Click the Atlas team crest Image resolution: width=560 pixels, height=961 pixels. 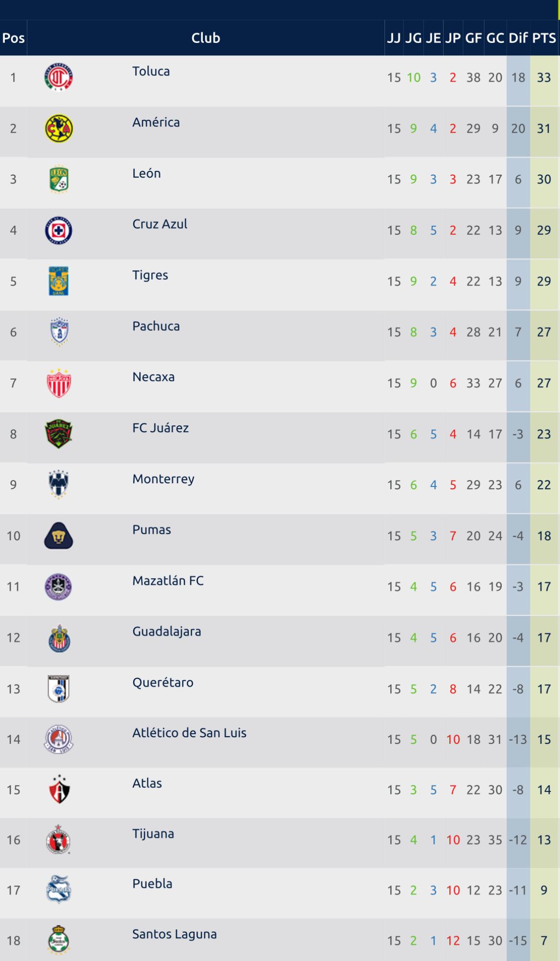tap(59, 790)
